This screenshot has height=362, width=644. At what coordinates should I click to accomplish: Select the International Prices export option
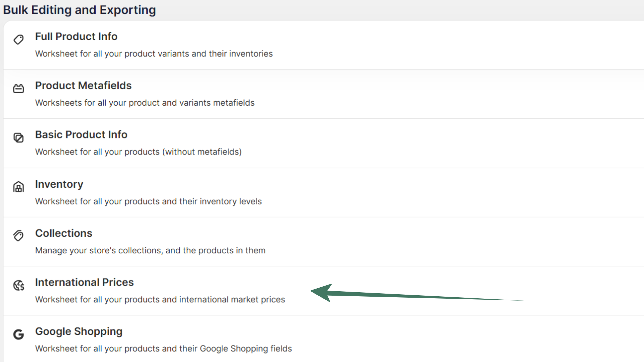[x=84, y=282]
